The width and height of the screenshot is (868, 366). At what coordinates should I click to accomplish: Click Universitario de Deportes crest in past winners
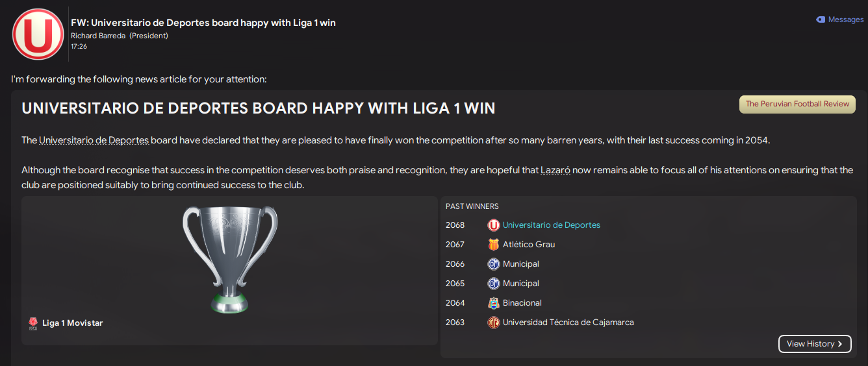pos(494,225)
